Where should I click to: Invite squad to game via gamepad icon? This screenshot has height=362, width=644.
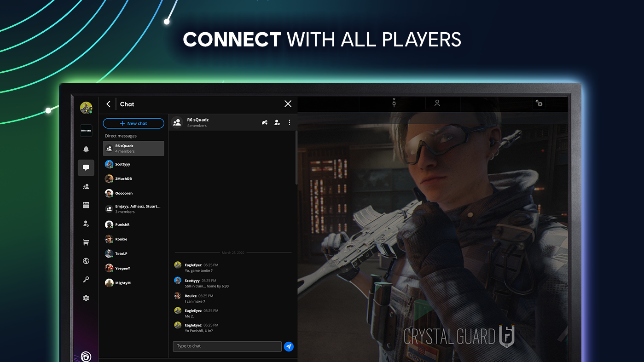[265, 122]
